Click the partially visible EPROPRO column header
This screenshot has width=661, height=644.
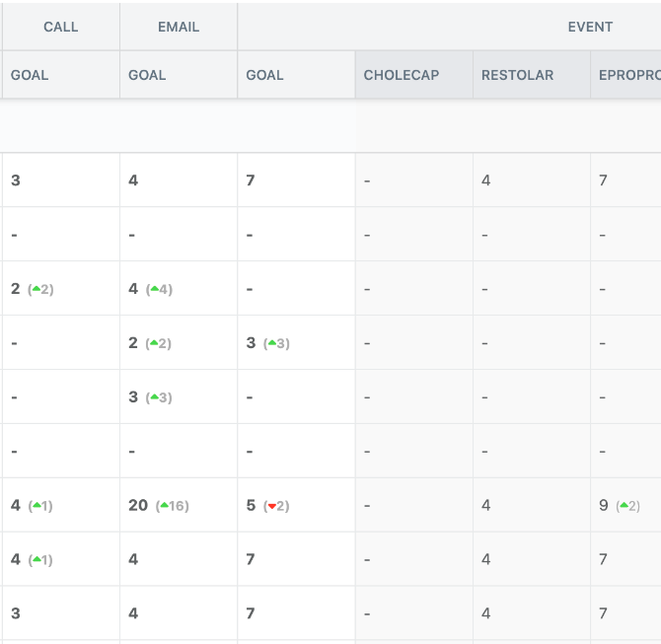(x=629, y=75)
